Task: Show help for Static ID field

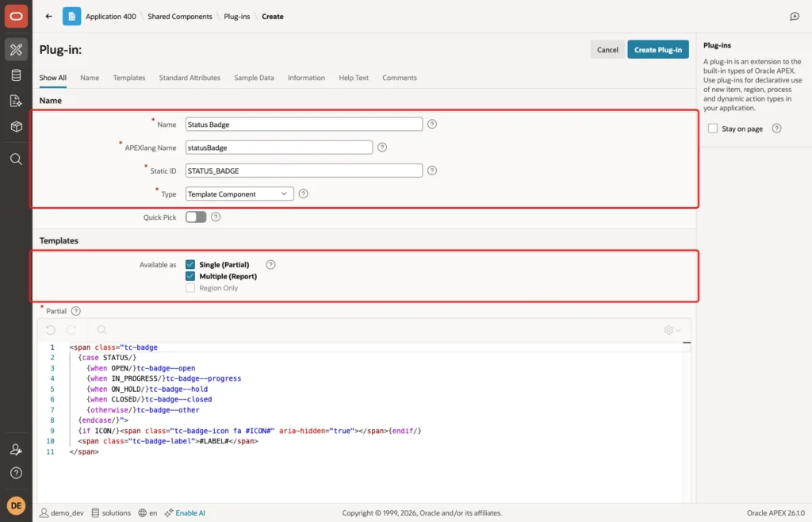Action: [432, 171]
